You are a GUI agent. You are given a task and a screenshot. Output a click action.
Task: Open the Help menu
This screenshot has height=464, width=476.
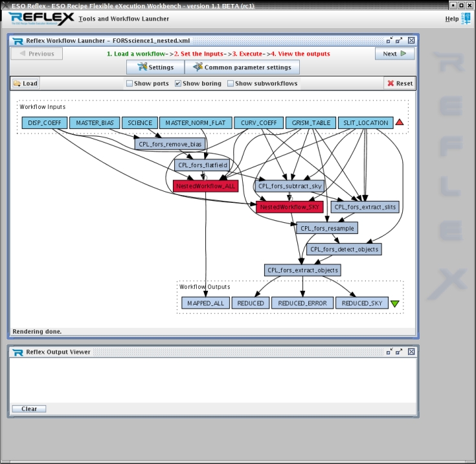point(451,19)
